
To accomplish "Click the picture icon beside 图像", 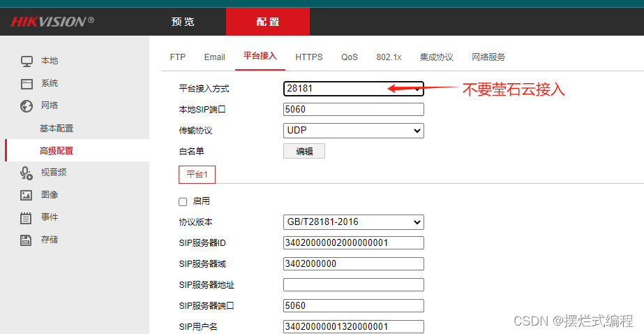I will pyautogui.click(x=27, y=196).
